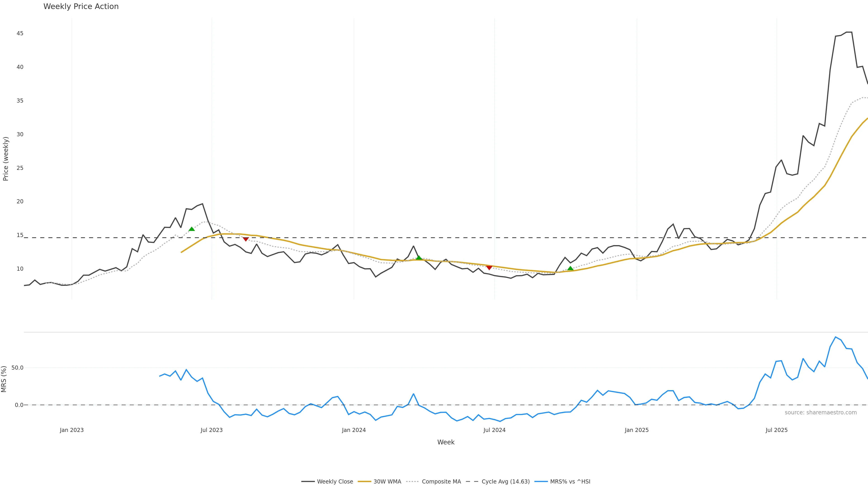Click the Jul 2025 x-axis label

776,430
